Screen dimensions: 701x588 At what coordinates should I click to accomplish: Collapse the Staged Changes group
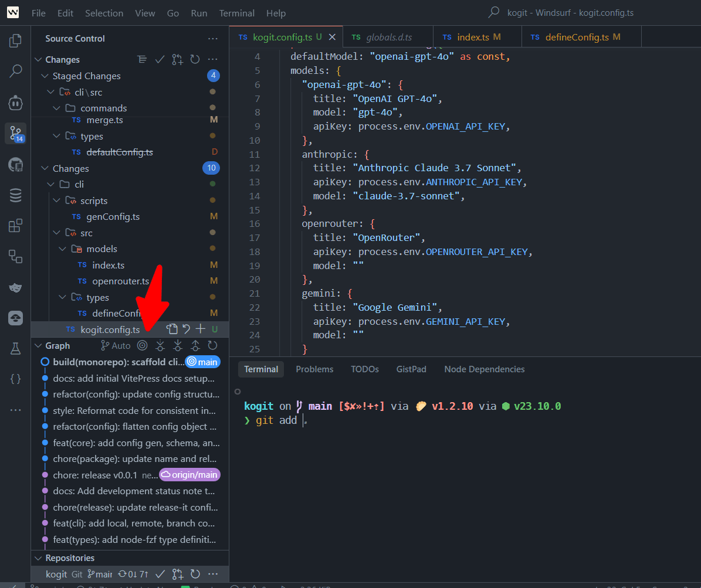coord(45,76)
